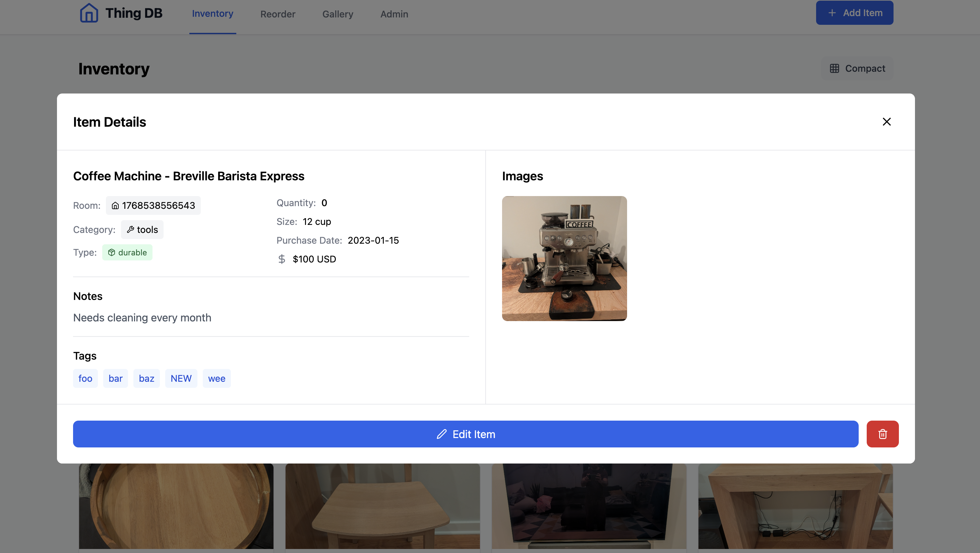Image resolution: width=980 pixels, height=553 pixels.
Task: Click the Thing DB title text
Action: pyautogui.click(x=134, y=13)
